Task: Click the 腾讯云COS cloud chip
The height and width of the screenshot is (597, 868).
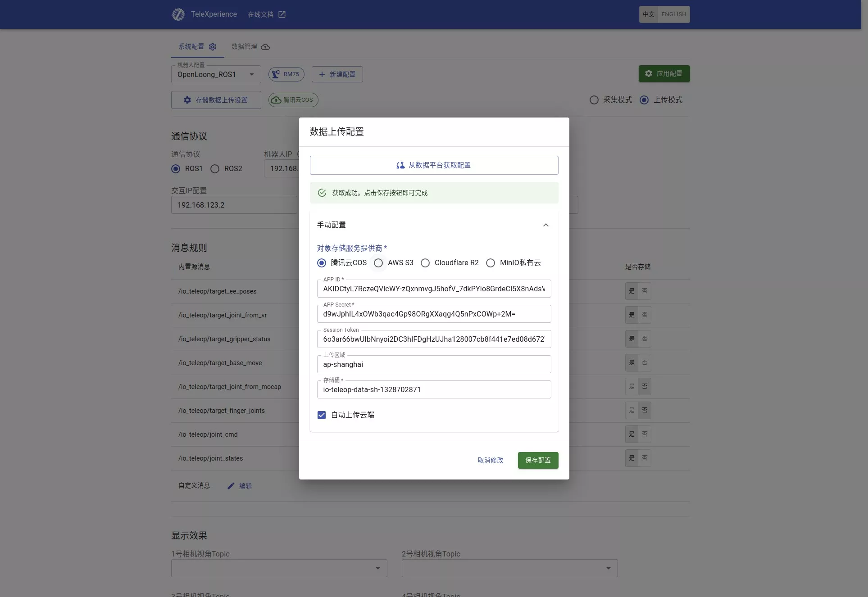Action: pyautogui.click(x=293, y=100)
